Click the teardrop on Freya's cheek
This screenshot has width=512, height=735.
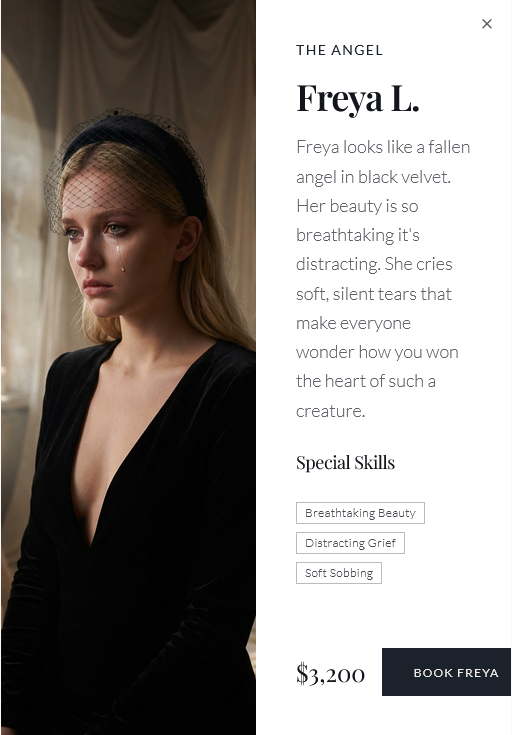coord(121,259)
